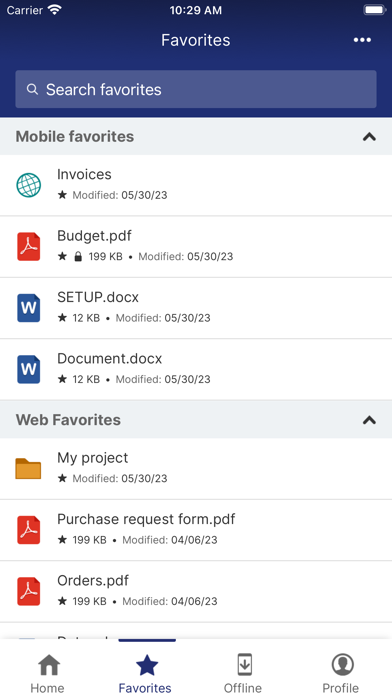Screen dimensions: 392x696
Task: Open the Purchase request form.pdf entry
Action: click(196, 530)
